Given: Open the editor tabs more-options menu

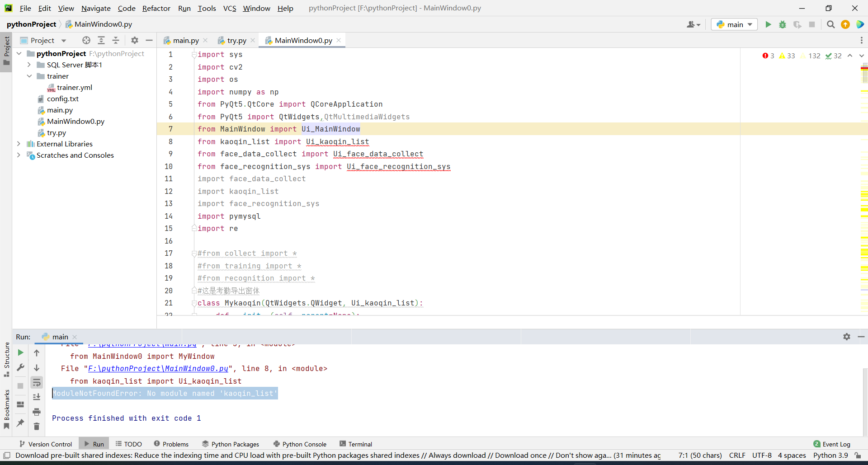Looking at the screenshot, I should 862,40.
